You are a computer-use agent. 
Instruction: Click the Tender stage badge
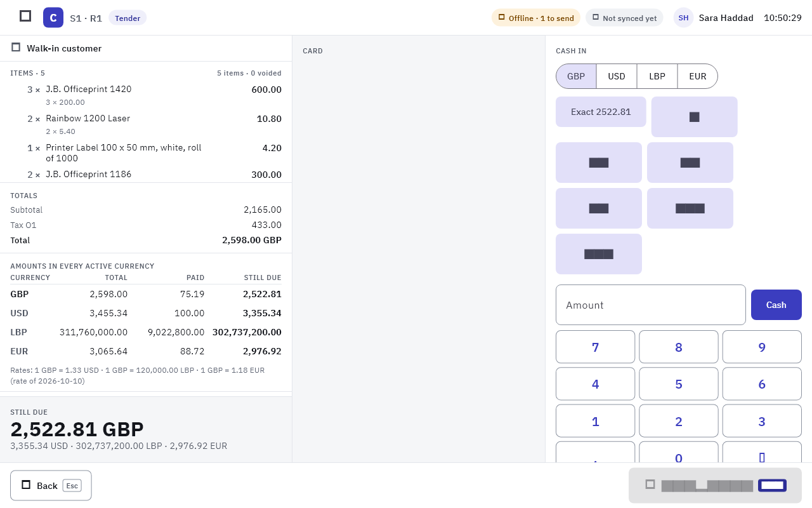(x=128, y=18)
